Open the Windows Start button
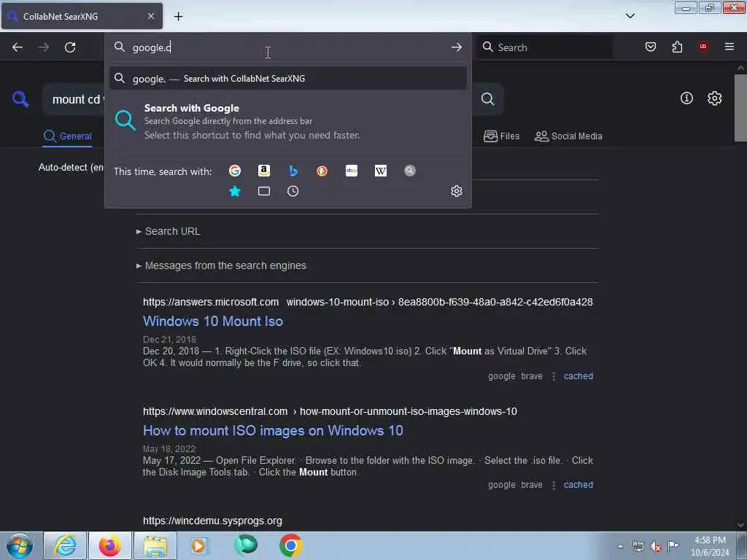The height and width of the screenshot is (560, 747). point(20,545)
